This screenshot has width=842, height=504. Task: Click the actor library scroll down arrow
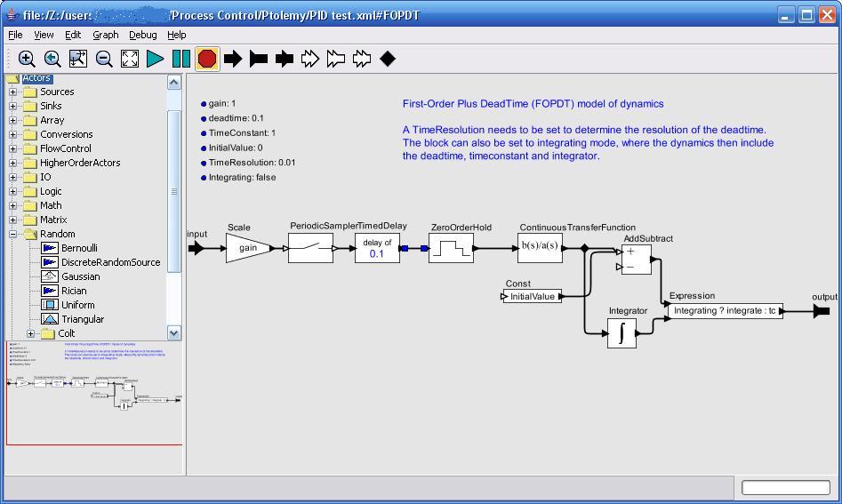pos(174,333)
